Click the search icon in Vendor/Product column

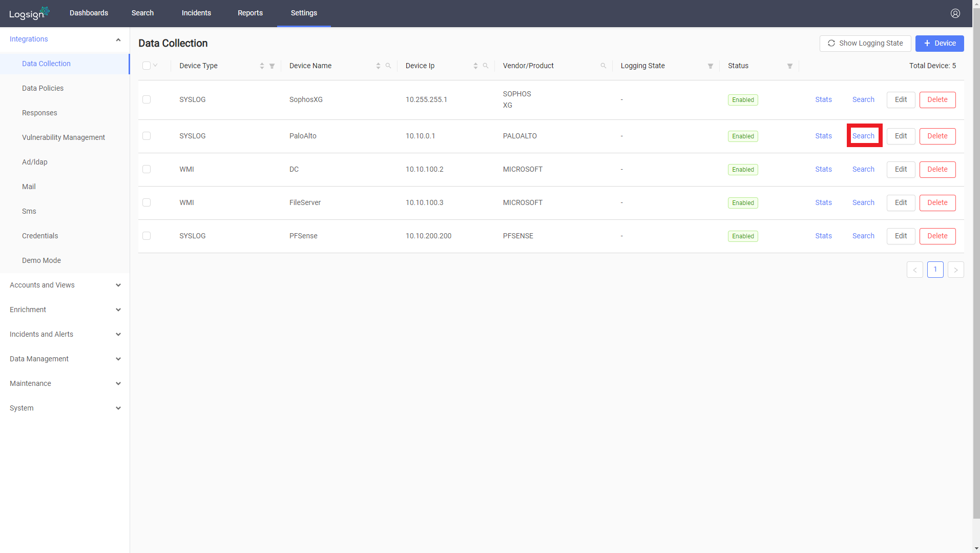click(x=603, y=66)
